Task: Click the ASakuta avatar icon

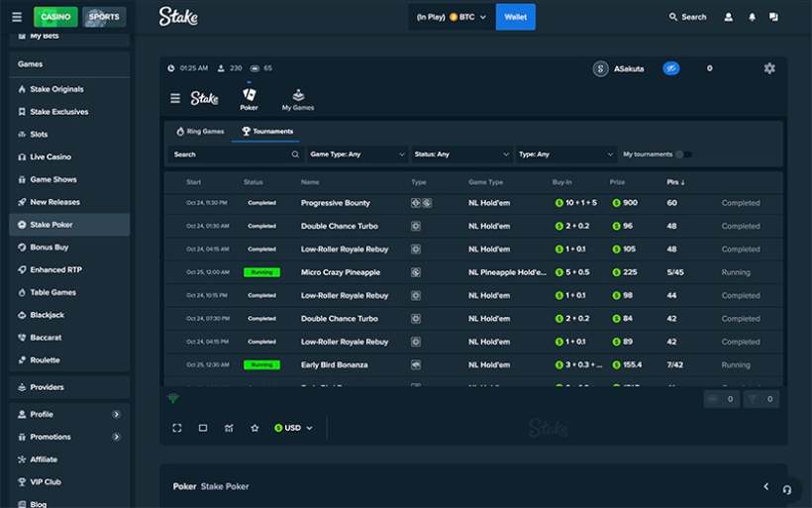Action: [601, 68]
